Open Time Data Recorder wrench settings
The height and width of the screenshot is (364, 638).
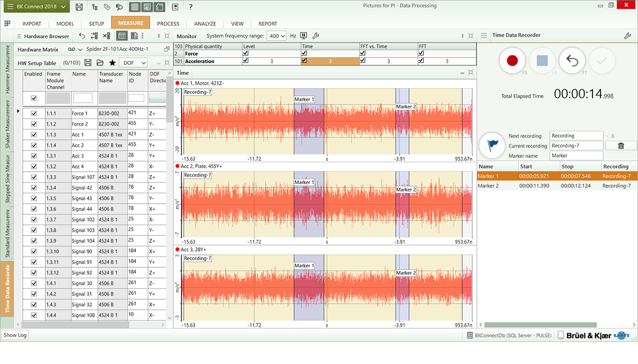(627, 36)
